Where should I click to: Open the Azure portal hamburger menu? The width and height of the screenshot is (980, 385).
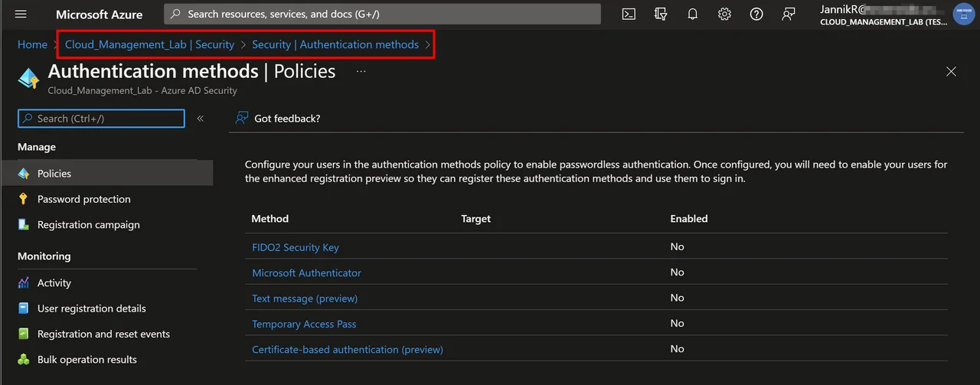coord(21,14)
